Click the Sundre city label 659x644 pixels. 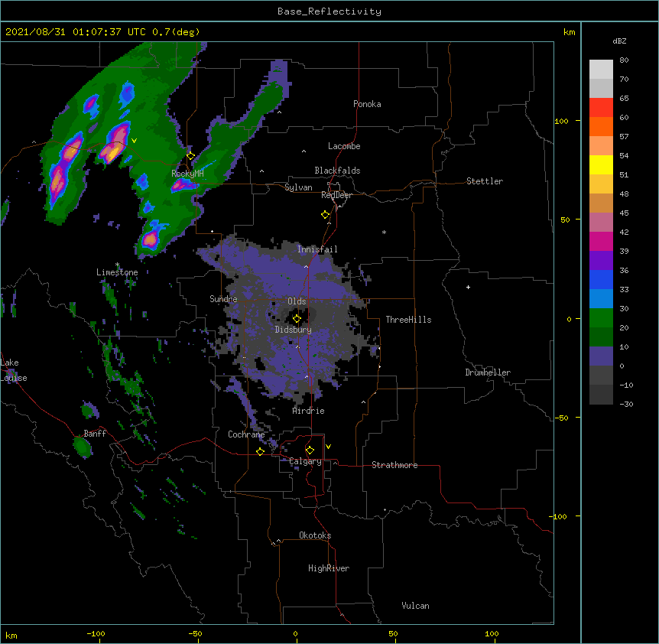tap(223, 299)
